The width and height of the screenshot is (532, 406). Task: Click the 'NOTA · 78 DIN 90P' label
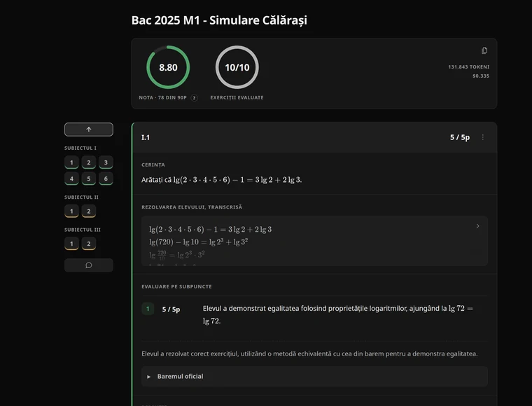162,98
